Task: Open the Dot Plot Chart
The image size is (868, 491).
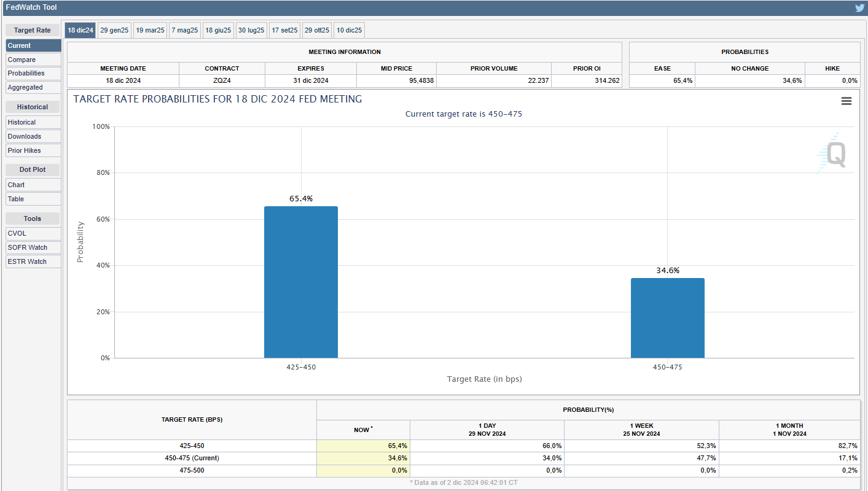Action: (x=33, y=185)
